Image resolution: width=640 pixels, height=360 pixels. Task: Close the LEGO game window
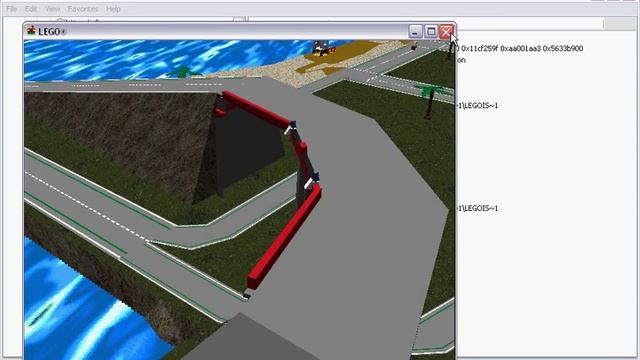pyautogui.click(x=447, y=31)
